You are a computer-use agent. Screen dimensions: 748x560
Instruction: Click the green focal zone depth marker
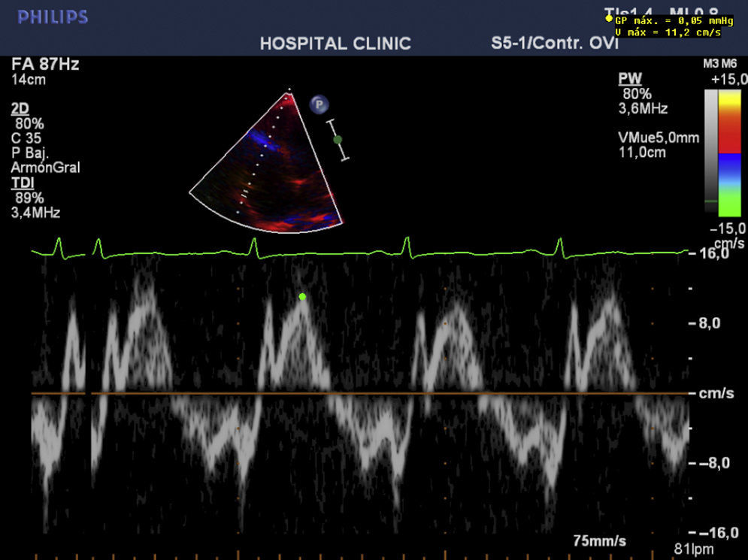[x=338, y=139]
